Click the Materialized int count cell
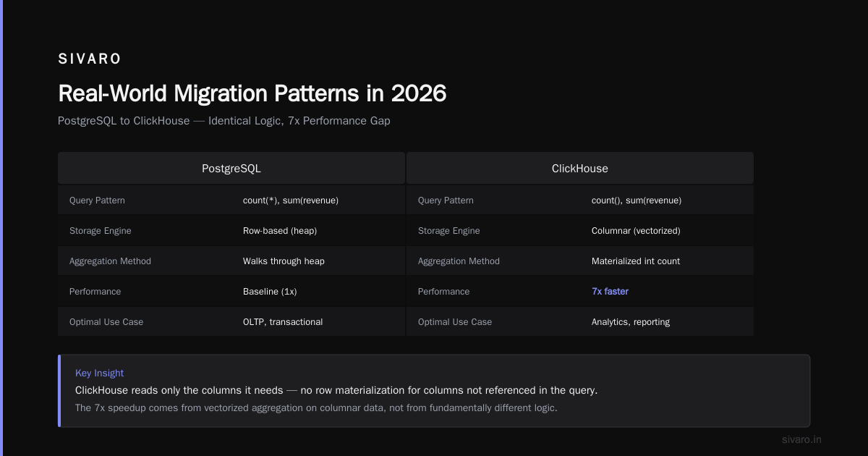Screen dimensions: 868x456 (636, 261)
